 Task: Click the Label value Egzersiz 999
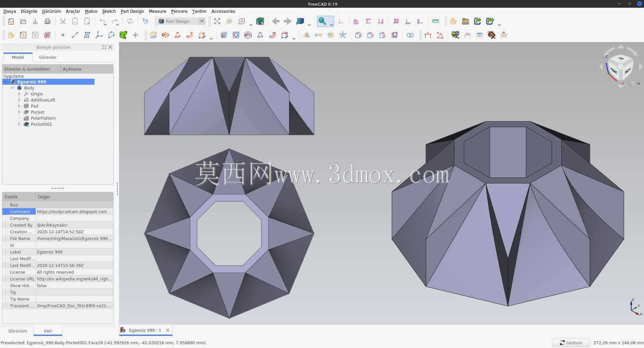coord(74,252)
